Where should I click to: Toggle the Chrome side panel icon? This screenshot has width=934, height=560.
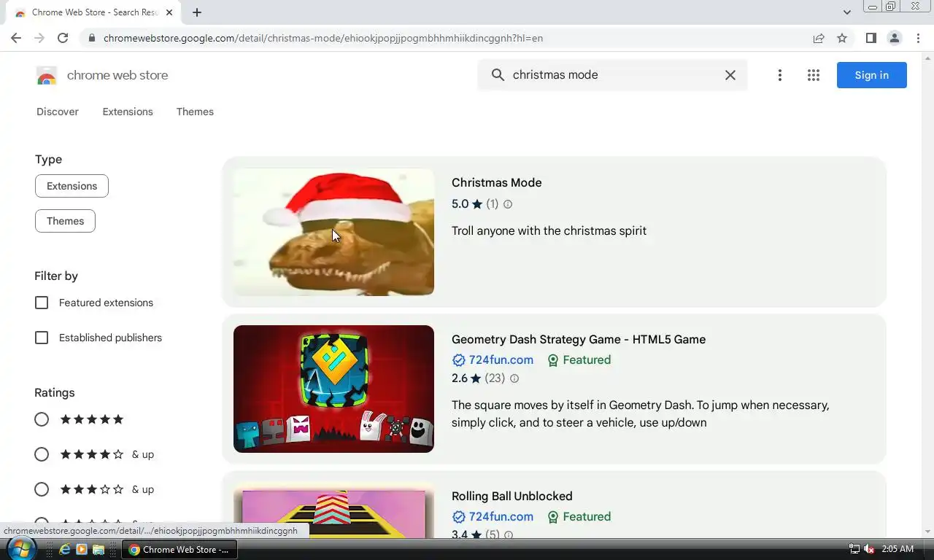pyautogui.click(x=871, y=38)
